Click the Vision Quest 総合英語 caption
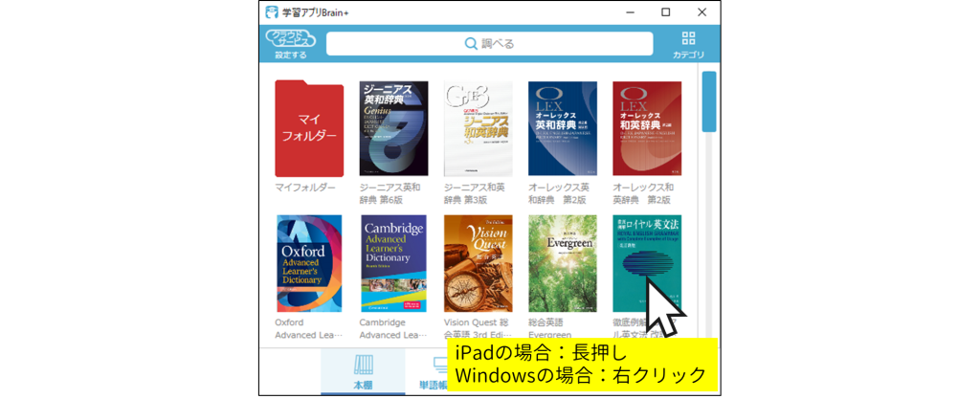The image size is (980, 399). pos(479,328)
